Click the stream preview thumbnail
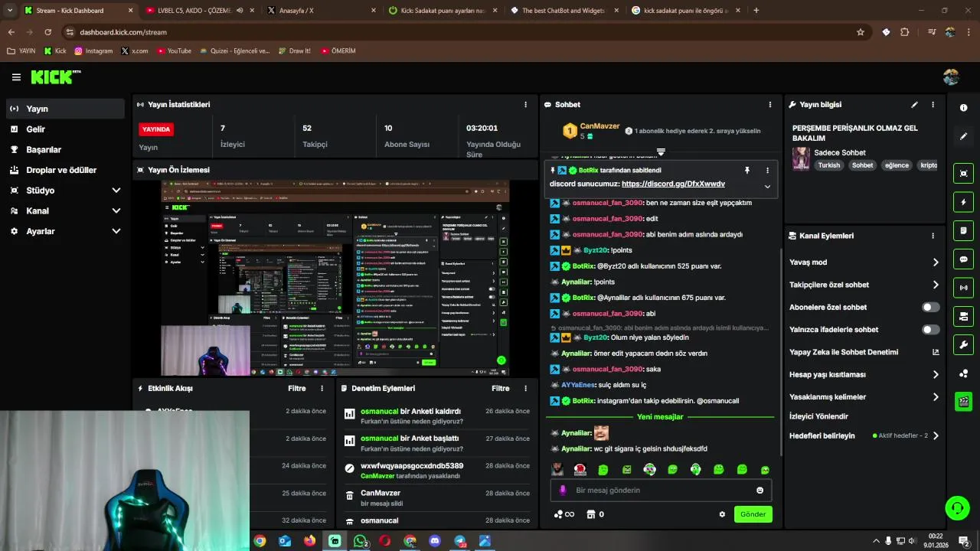This screenshot has height=551, width=980. click(335, 278)
